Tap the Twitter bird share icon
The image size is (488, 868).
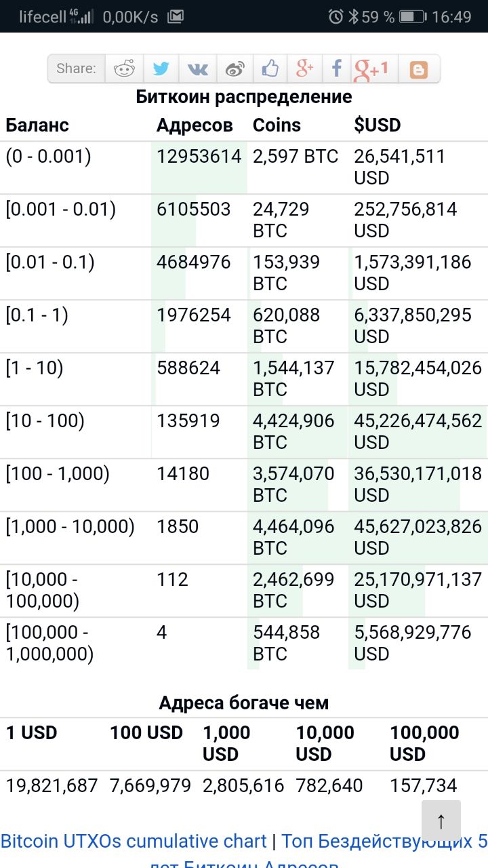coord(161,68)
